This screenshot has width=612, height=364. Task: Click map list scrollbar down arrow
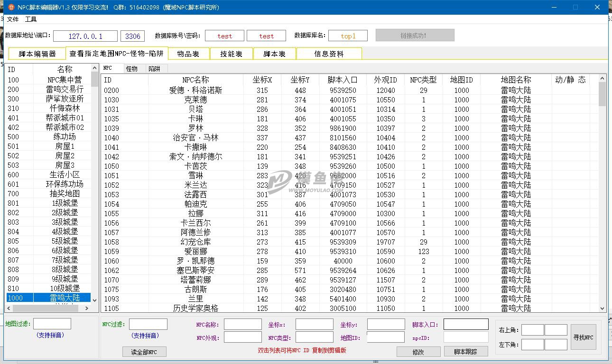94,300
